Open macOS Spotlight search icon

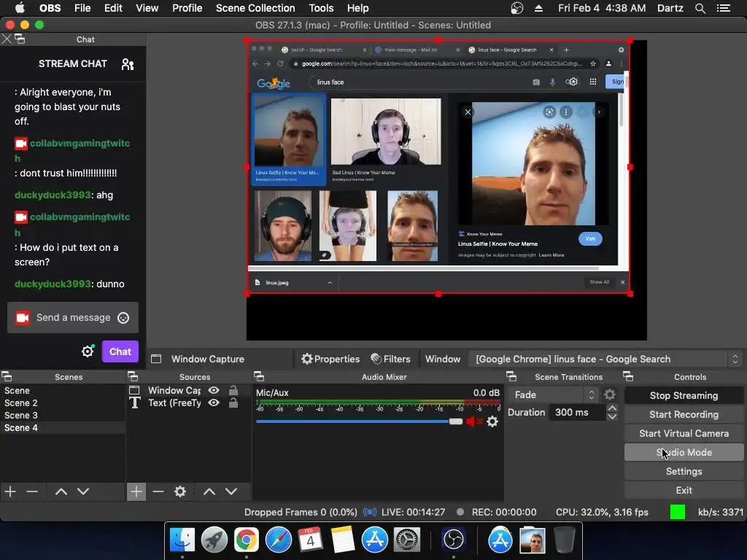pyautogui.click(x=700, y=8)
